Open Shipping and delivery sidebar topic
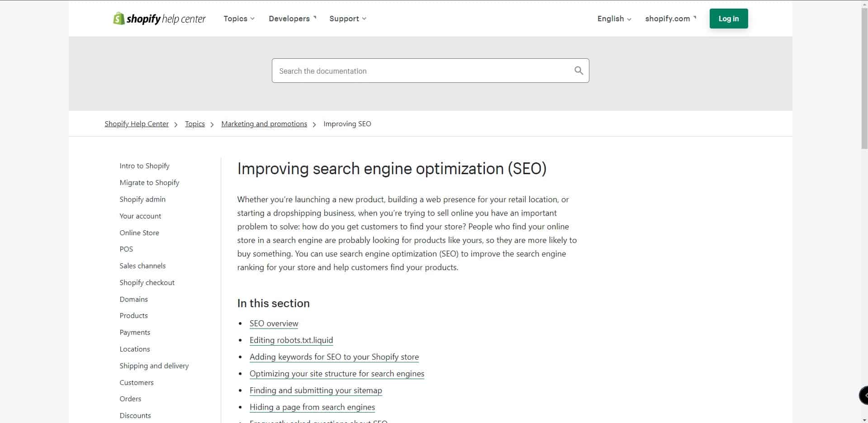 coord(154,366)
